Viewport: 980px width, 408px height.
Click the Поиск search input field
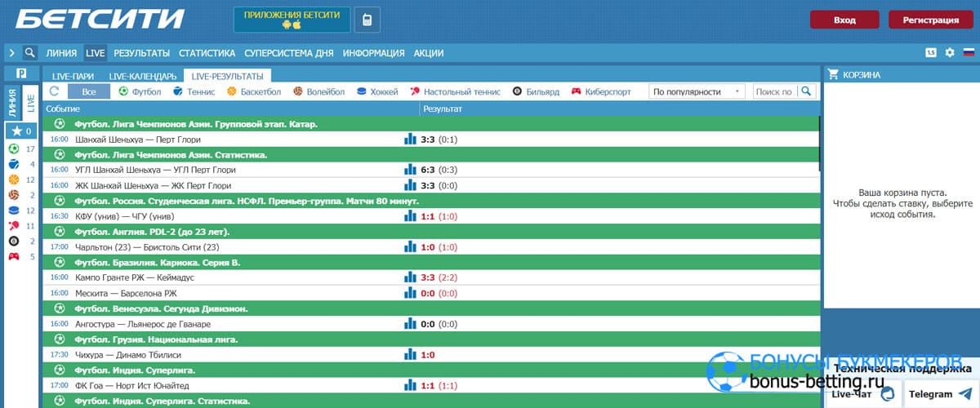click(774, 92)
